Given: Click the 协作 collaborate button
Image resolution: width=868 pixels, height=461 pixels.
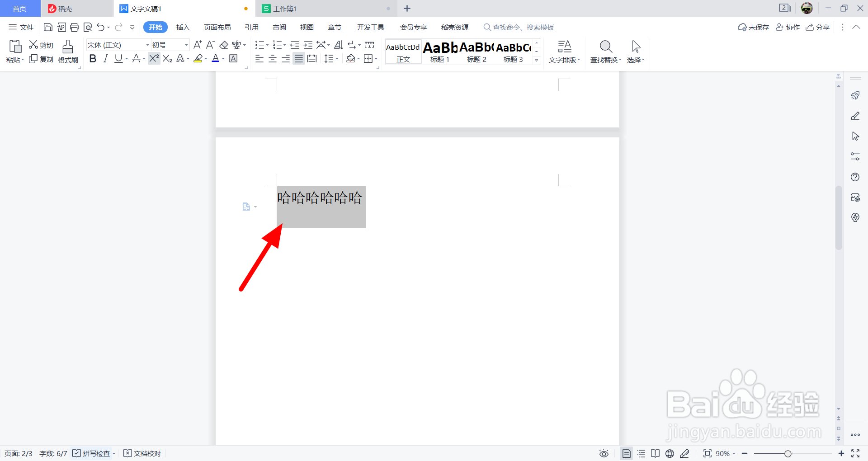Looking at the screenshot, I should pos(788,28).
